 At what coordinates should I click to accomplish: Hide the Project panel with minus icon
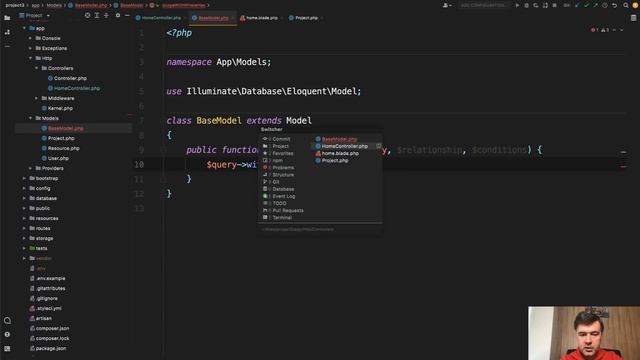coord(127,16)
